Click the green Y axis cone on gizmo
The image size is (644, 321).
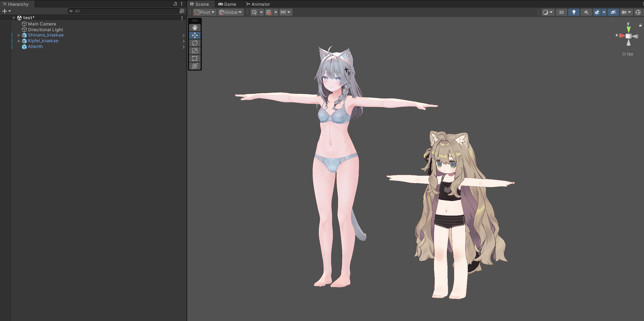[628, 30]
